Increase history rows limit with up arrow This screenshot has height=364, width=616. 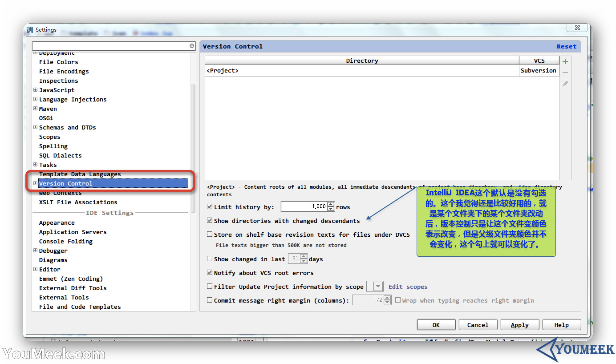331,204
